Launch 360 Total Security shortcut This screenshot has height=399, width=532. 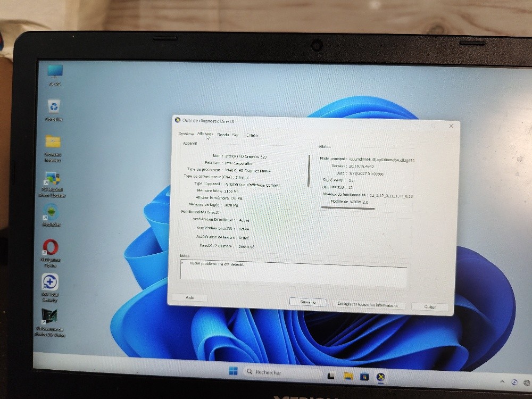click(x=50, y=288)
